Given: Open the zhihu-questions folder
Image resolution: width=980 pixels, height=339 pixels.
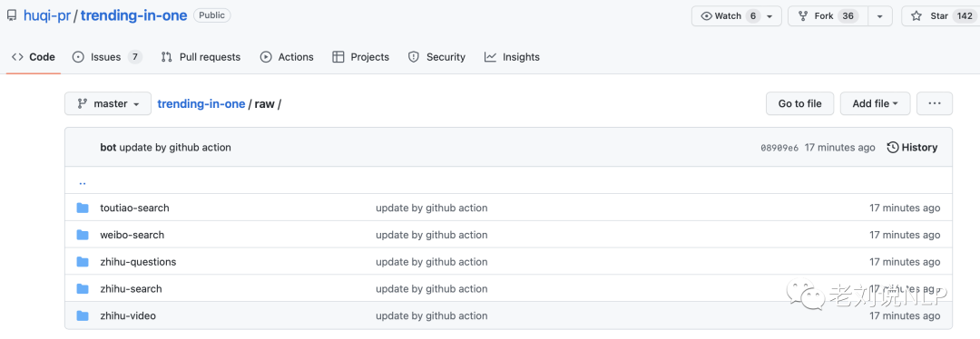Looking at the screenshot, I should (138, 262).
